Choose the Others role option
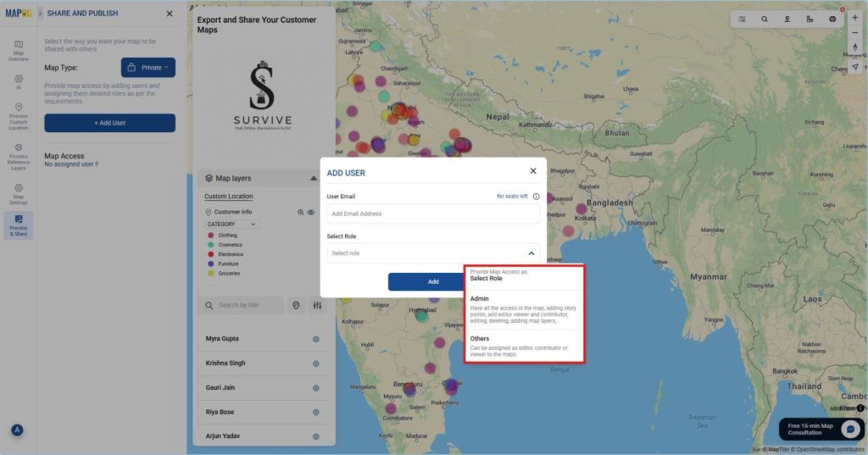Viewport: 868px width, 455px height. click(524, 346)
